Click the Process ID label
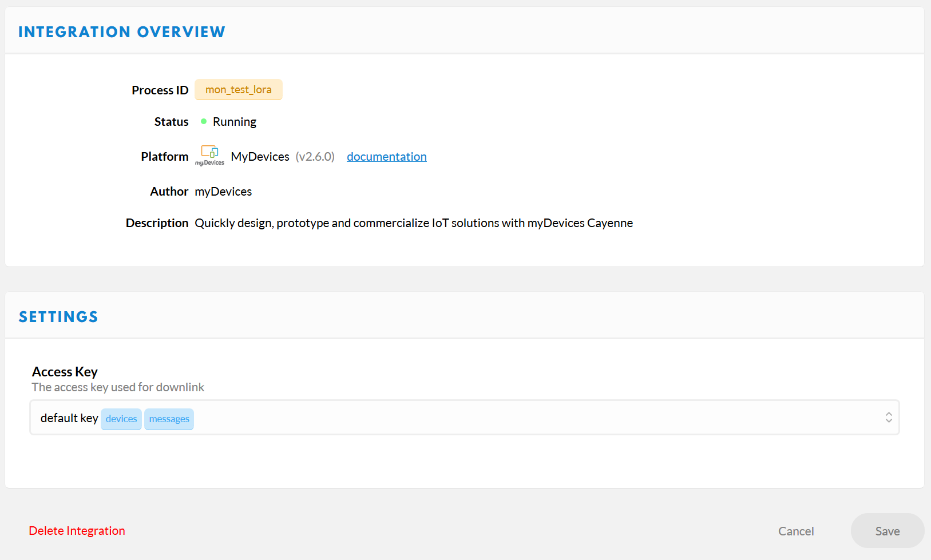Image resolution: width=931 pixels, height=560 pixels. click(x=160, y=90)
